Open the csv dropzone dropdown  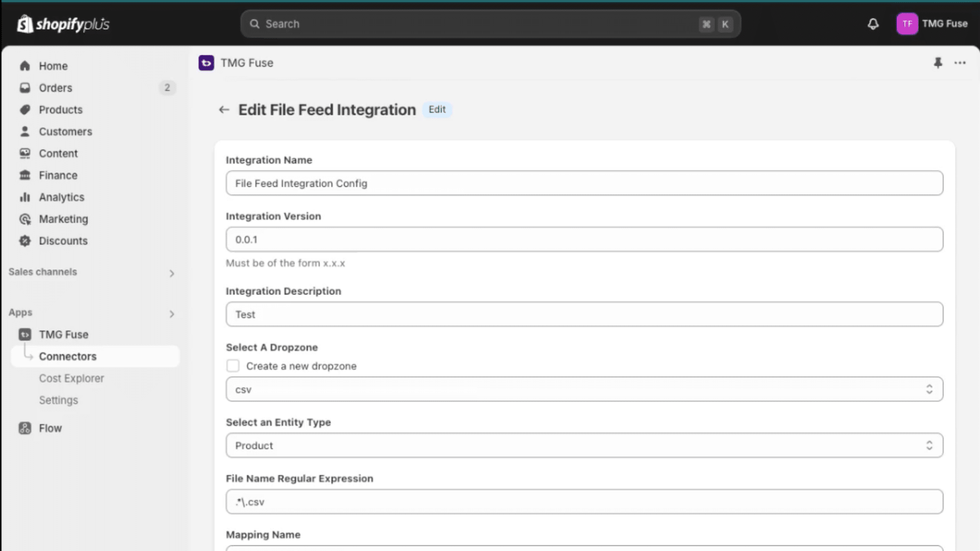[584, 389]
